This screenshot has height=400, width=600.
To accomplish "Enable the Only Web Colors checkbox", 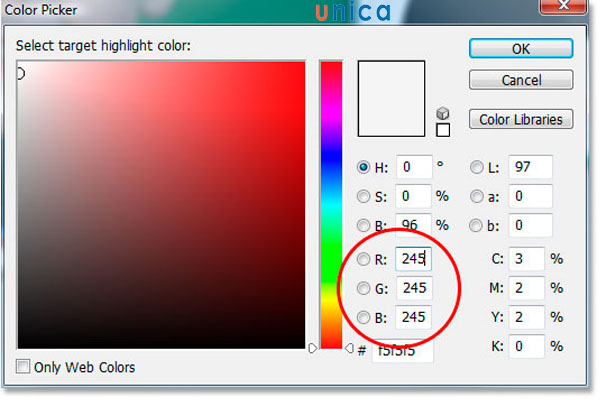I will coord(23,367).
